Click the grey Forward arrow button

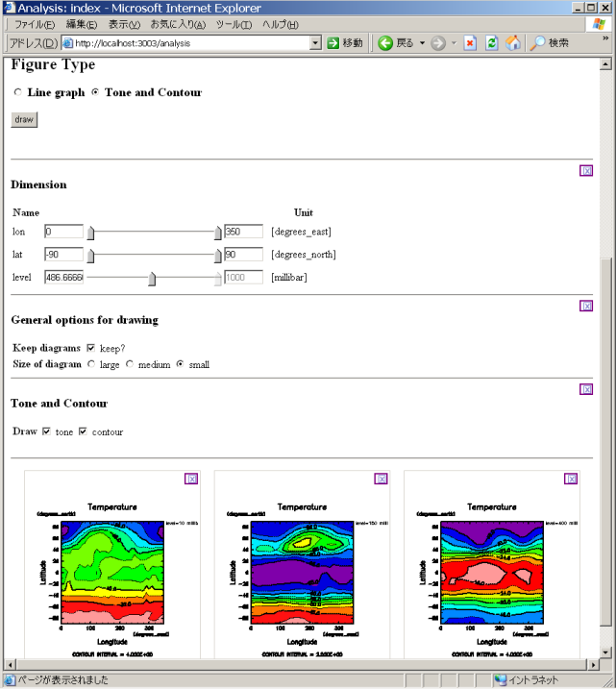click(437, 43)
